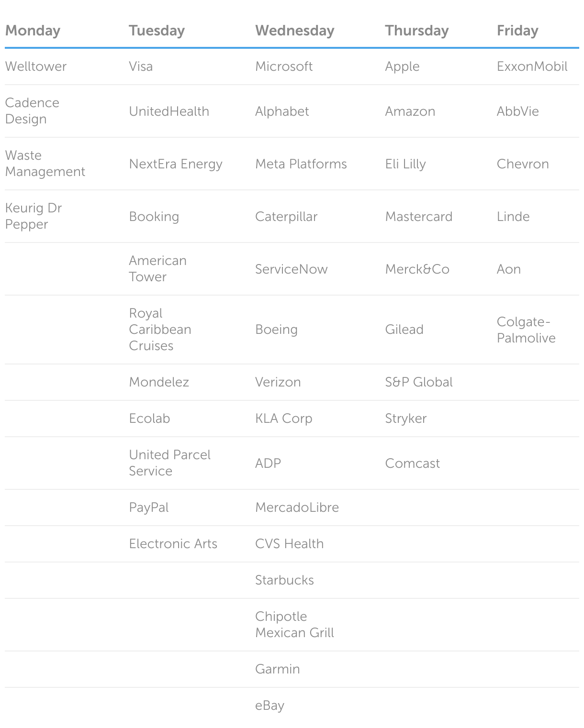Viewport: 584px width, 728px height.
Task: Select MercadoLibre in Wednesday column
Action: click(297, 507)
